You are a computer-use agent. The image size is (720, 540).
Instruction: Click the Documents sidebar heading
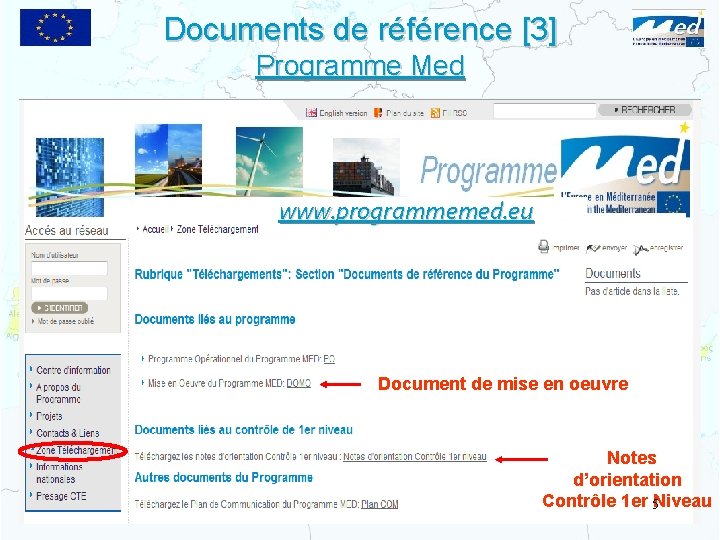point(613,273)
